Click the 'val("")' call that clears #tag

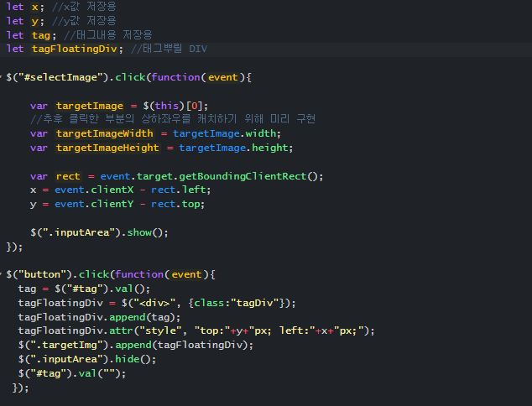[100, 373]
